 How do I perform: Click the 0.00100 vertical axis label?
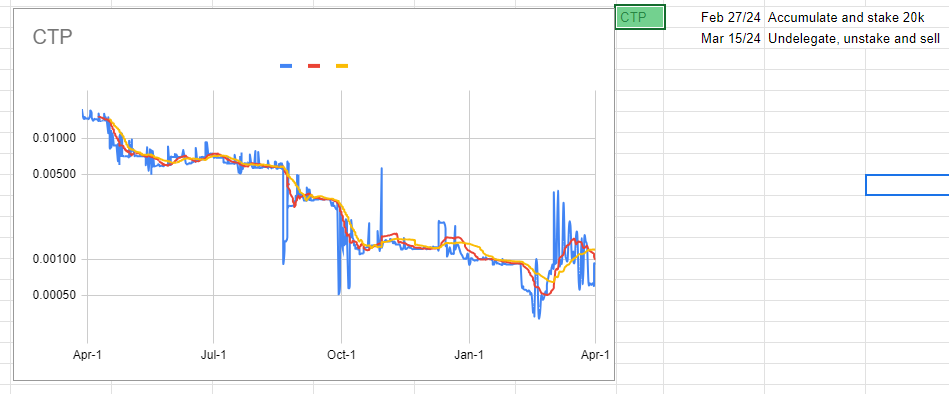[54, 260]
